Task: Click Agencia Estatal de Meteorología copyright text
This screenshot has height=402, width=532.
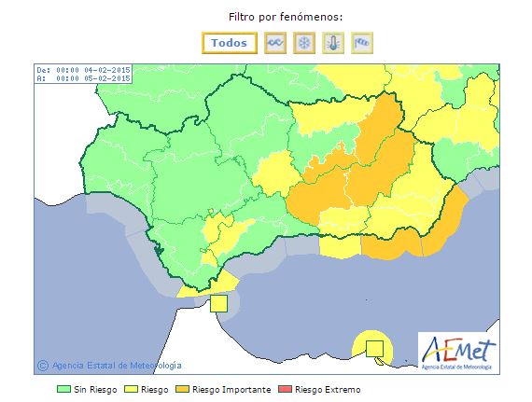Action: coord(117,366)
